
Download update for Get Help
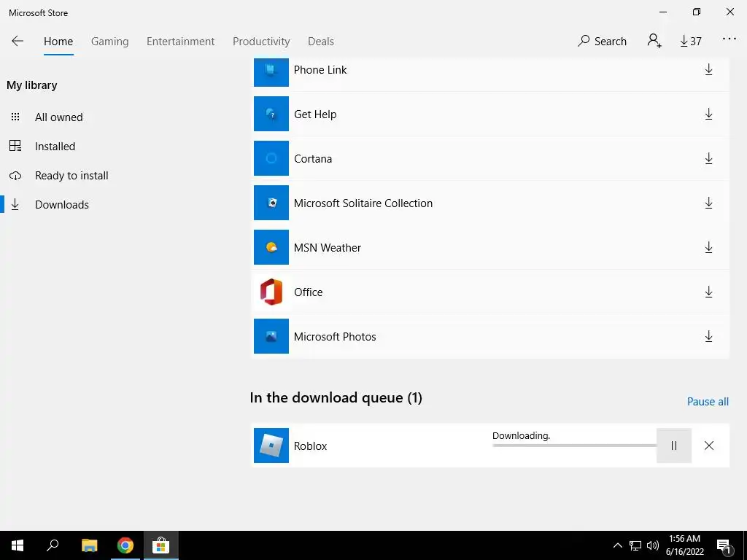tap(708, 114)
